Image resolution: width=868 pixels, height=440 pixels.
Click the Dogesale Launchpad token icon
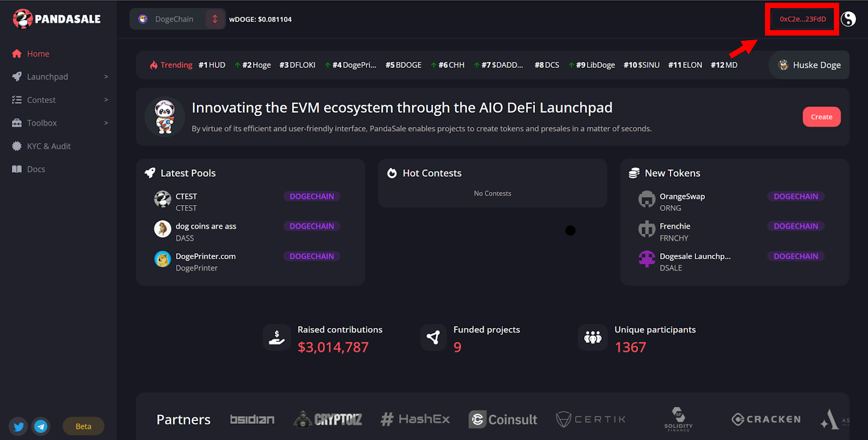(x=647, y=259)
